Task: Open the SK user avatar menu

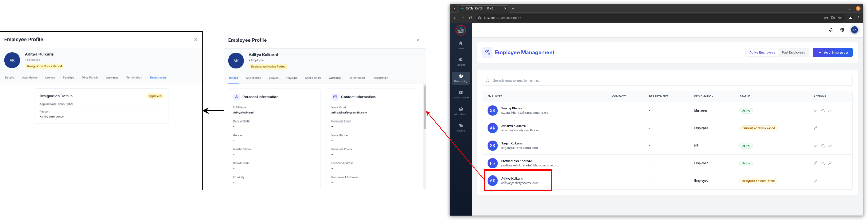Action: pyautogui.click(x=854, y=30)
